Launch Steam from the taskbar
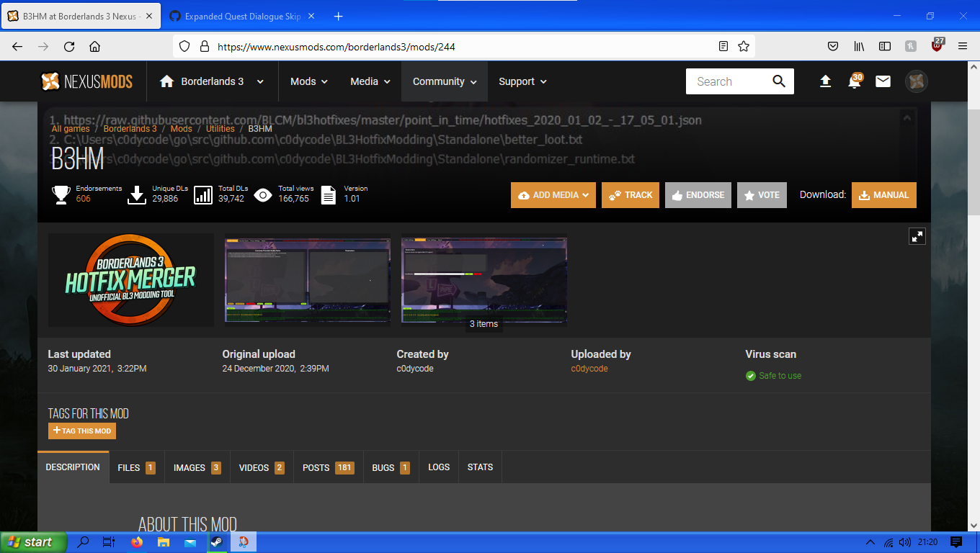This screenshot has width=980, height=553. point(218,542)
